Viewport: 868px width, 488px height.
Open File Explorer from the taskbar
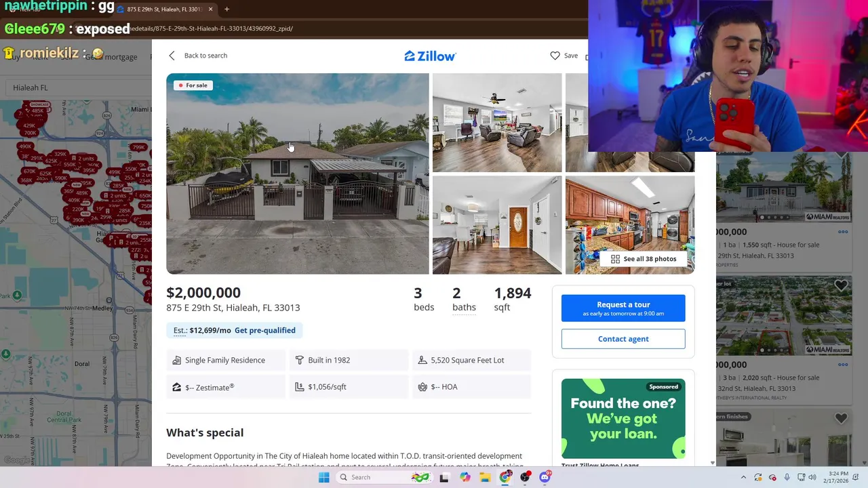485,477
